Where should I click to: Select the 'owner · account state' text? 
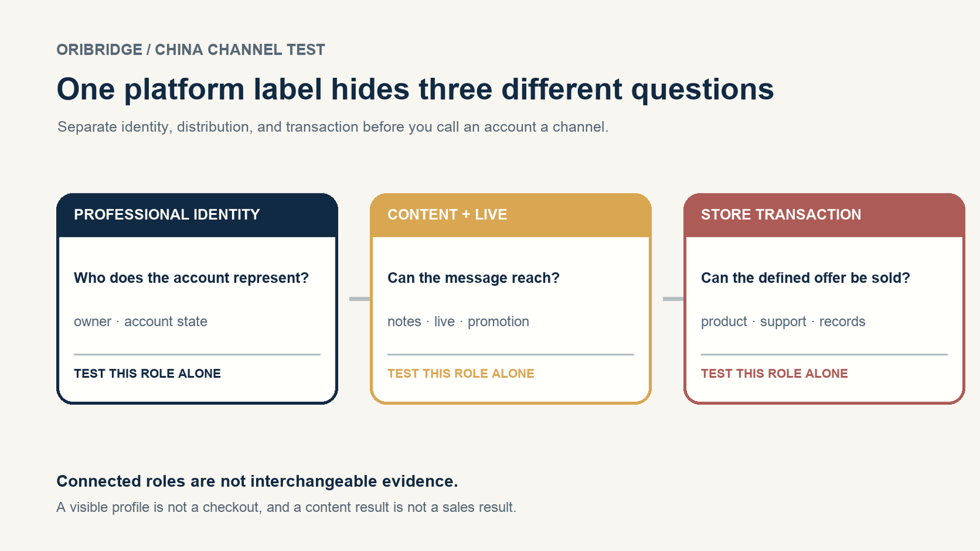click(x=140, y=321)
